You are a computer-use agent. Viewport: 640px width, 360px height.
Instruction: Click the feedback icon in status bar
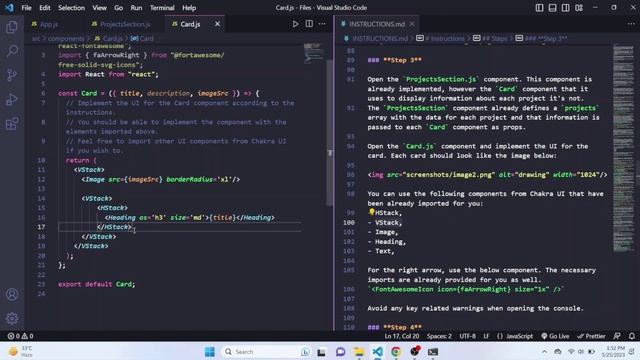tap(617, 336)
